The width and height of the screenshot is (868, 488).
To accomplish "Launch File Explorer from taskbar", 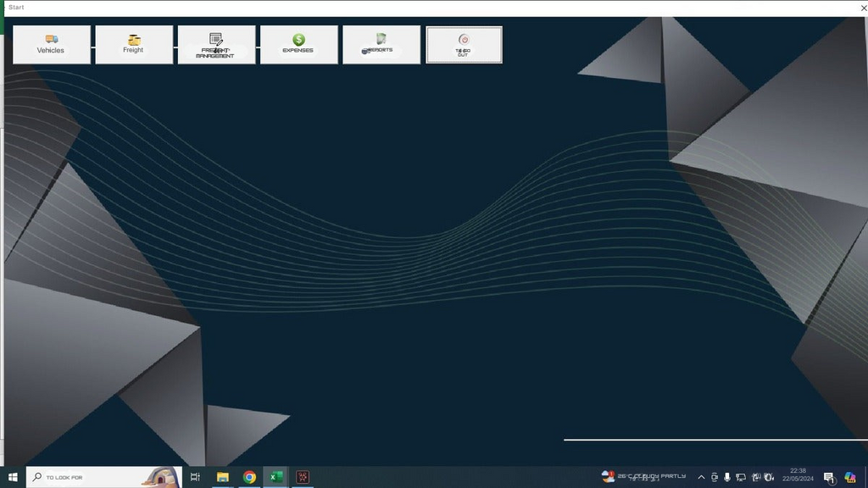I will 223,477.
